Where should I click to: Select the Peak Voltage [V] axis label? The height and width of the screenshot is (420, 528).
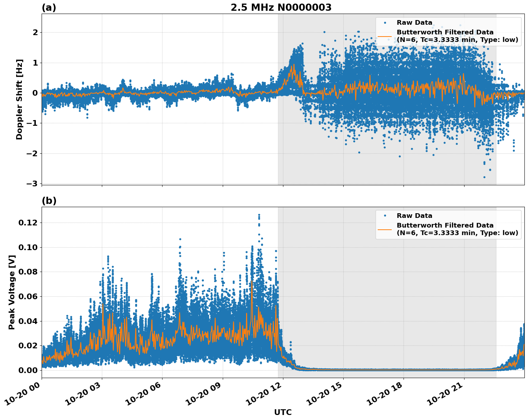[12, 292]
